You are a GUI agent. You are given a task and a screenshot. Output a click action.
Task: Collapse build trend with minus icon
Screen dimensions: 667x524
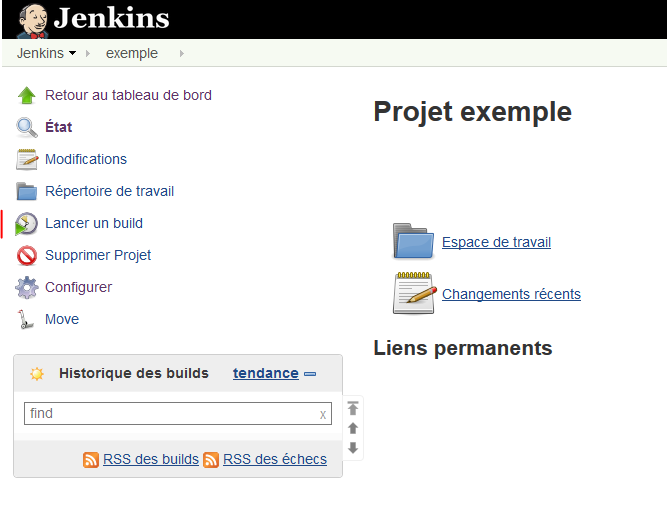click(310, 374)
